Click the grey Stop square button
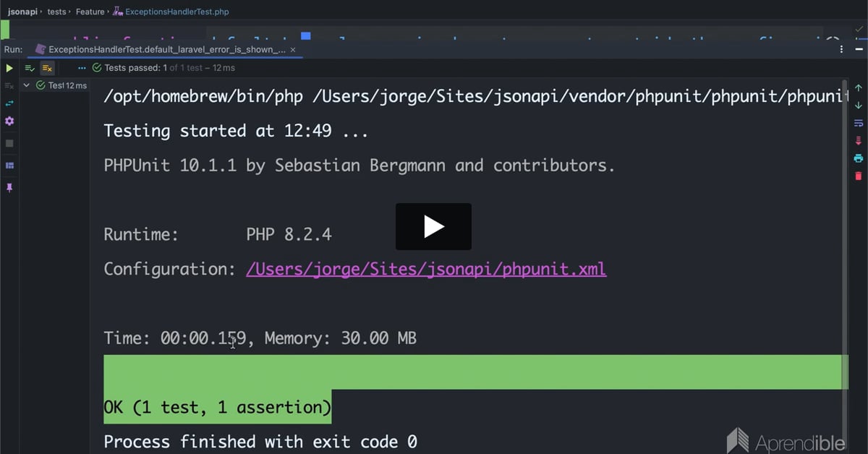 coord(9,143)
